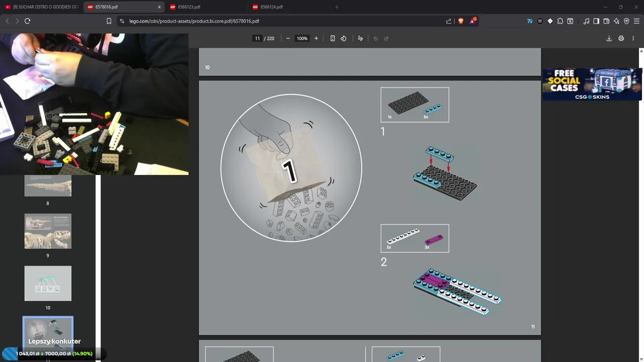Print the PDF document
The height and width of the screenshot is (362, 644).
(x=621, y=38)
